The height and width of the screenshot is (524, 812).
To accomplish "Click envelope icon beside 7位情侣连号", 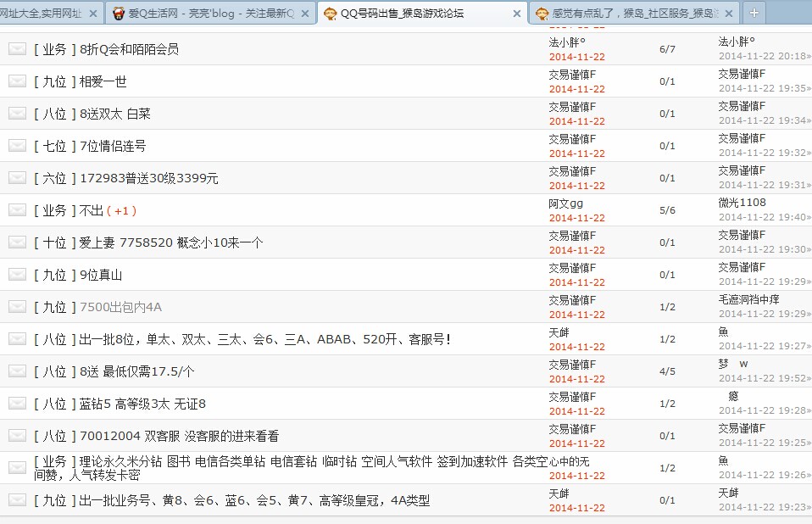I will [x=17, y=146].
